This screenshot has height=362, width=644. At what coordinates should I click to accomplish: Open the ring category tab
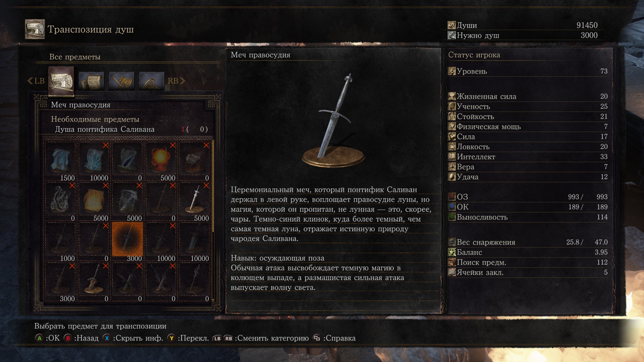152,81
